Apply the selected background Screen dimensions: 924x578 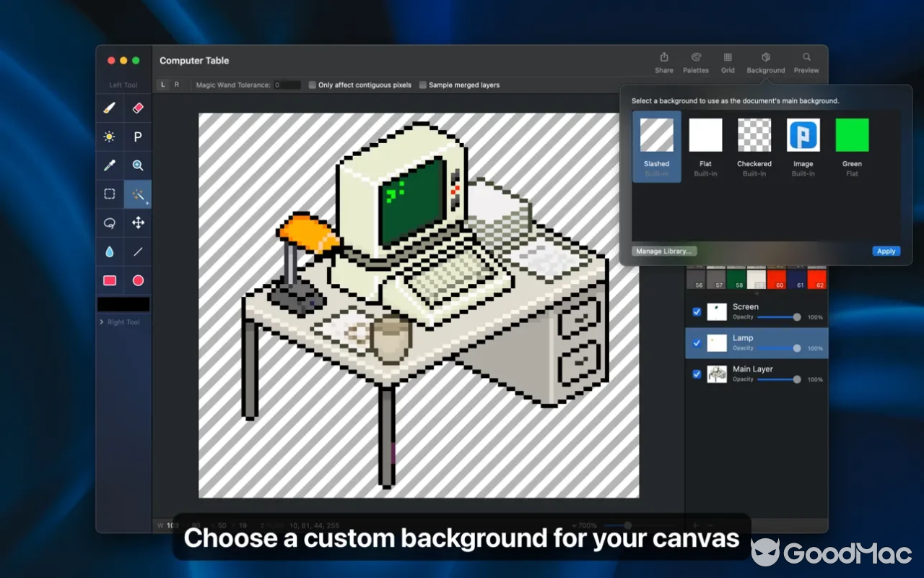point(886,251)
